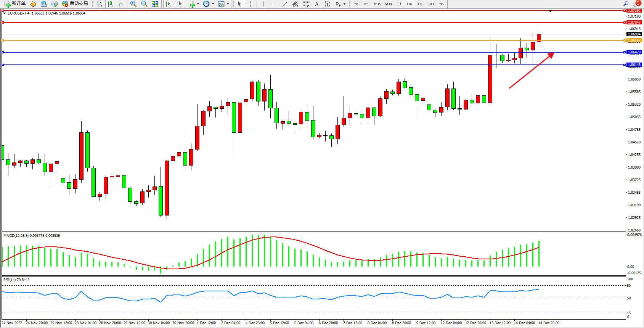
Task: Select the Fibonacci retracement tool
Action: [306, 4]
